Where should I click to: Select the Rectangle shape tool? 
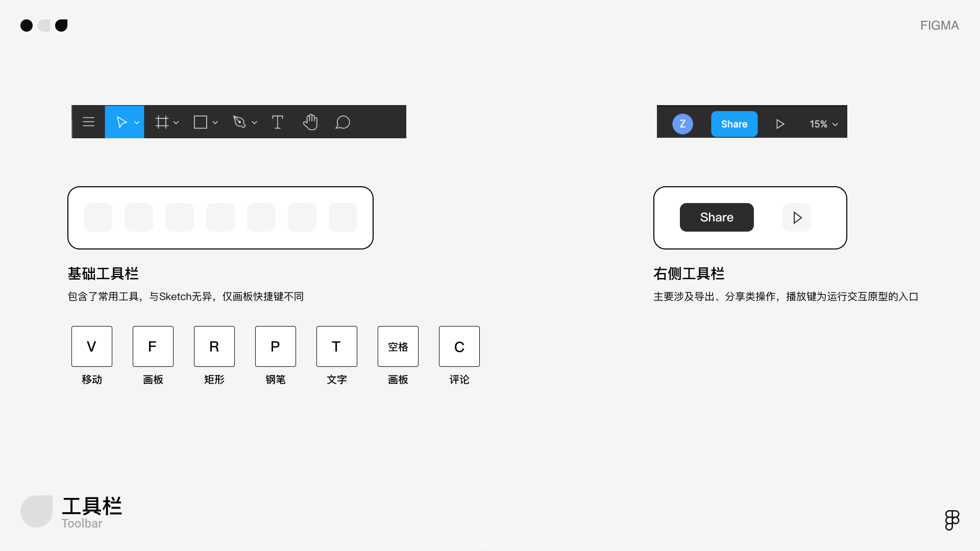point(200,122)
